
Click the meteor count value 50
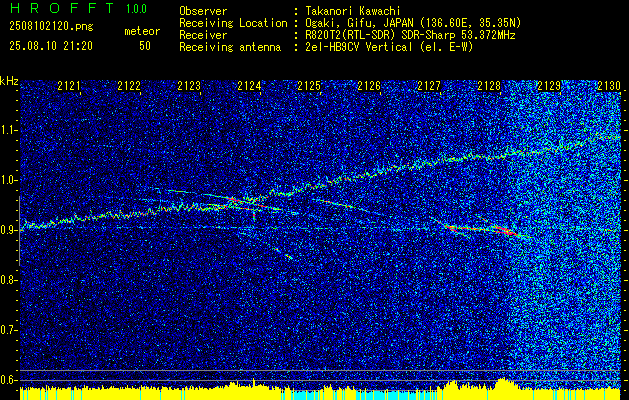(x=145, y=46)
